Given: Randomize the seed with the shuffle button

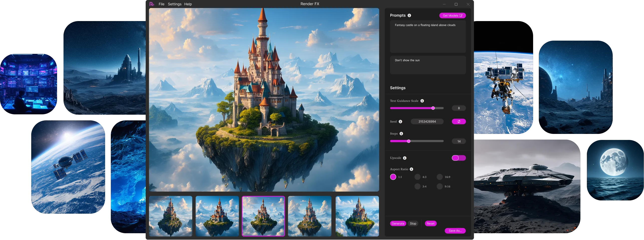Looking at the screenshot, I should (x=459, y=122).
